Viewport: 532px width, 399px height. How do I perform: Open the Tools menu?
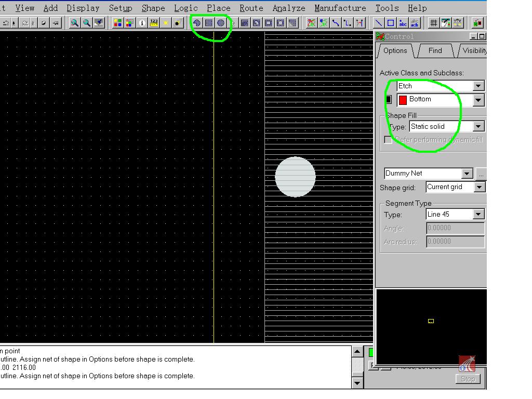point(387,8)
